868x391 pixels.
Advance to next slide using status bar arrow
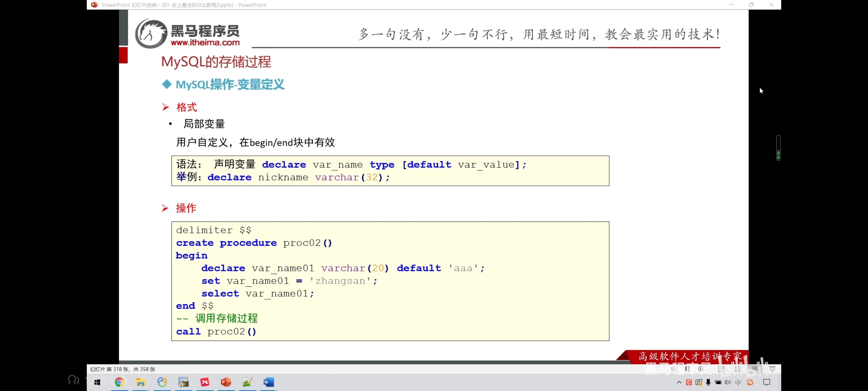701,369
